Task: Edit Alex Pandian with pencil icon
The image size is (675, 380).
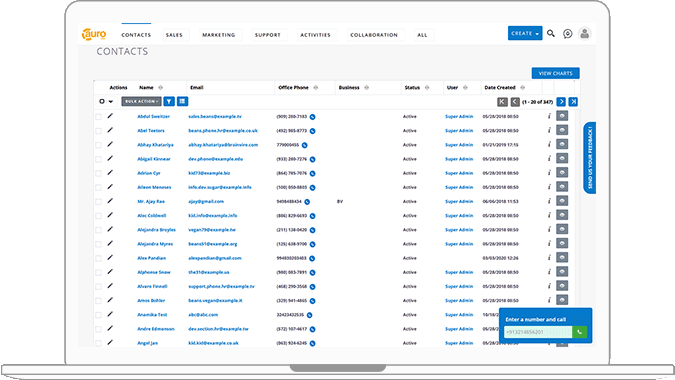Action: coord(110,257)
